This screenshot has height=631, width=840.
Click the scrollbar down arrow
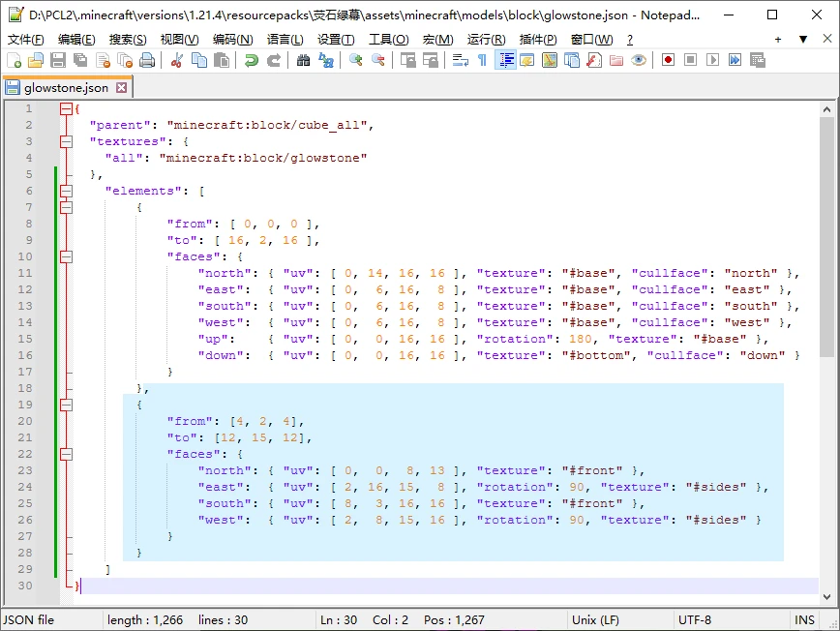826,596
